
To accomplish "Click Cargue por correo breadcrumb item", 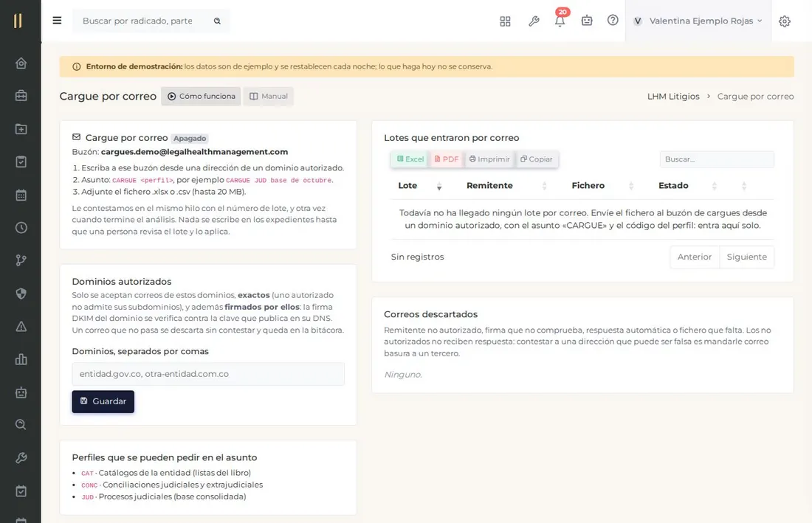I will click(x=756, y=96).
